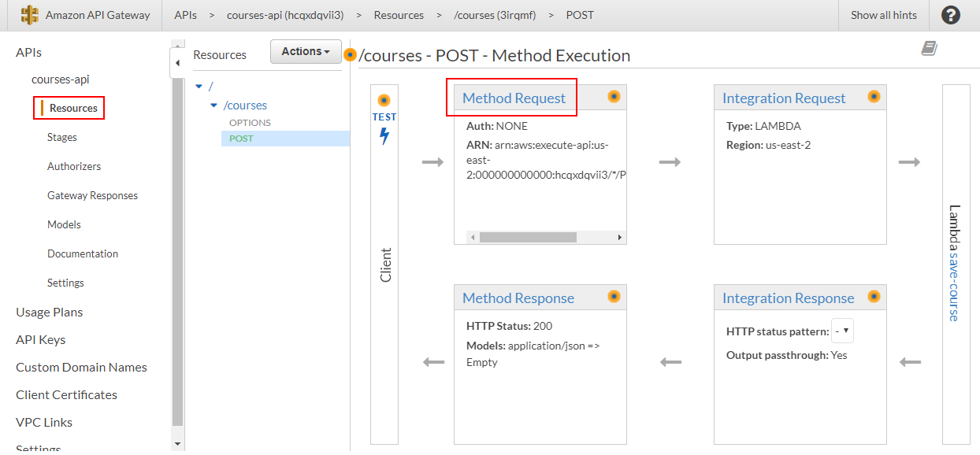Image resolution: width=980 pixels, height=455 pixels.
Task: Open the Method Request link
Action: (514, 98)
